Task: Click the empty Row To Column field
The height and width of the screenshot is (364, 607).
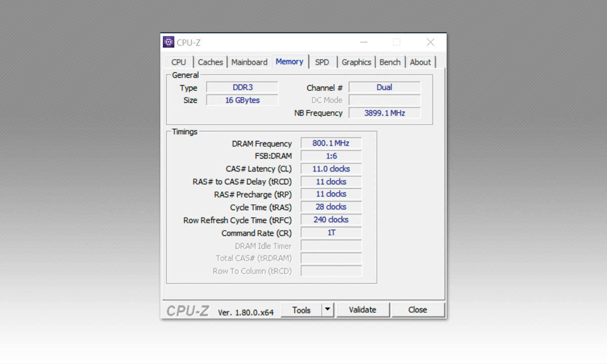Action: point(331,271)
